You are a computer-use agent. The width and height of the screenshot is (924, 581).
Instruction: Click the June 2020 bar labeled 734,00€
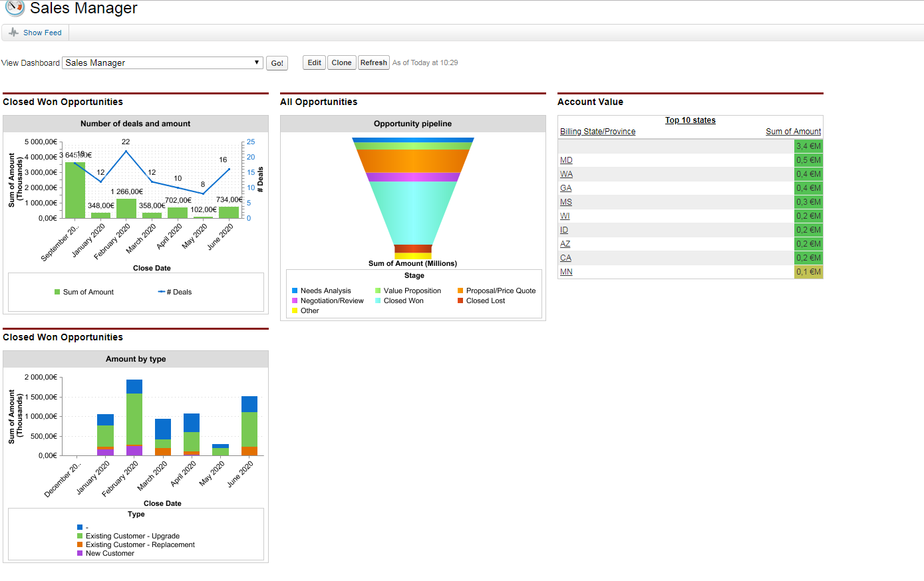pyautogui.click(x=229, y=212)
